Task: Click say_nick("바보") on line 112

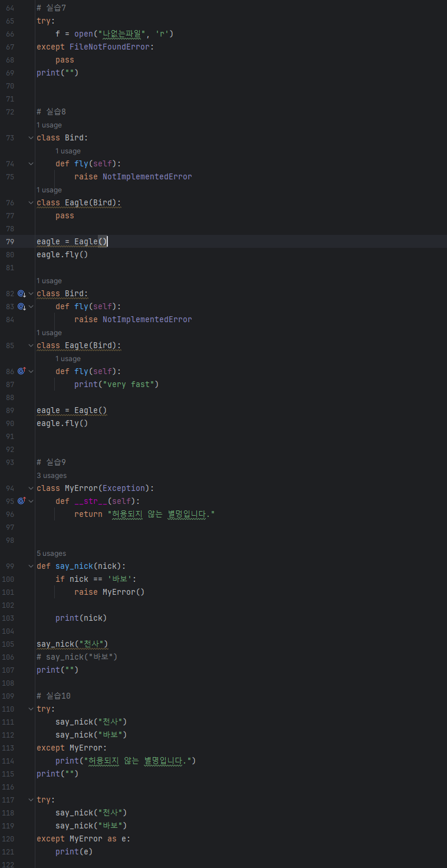Action: [x=91, y=735]
